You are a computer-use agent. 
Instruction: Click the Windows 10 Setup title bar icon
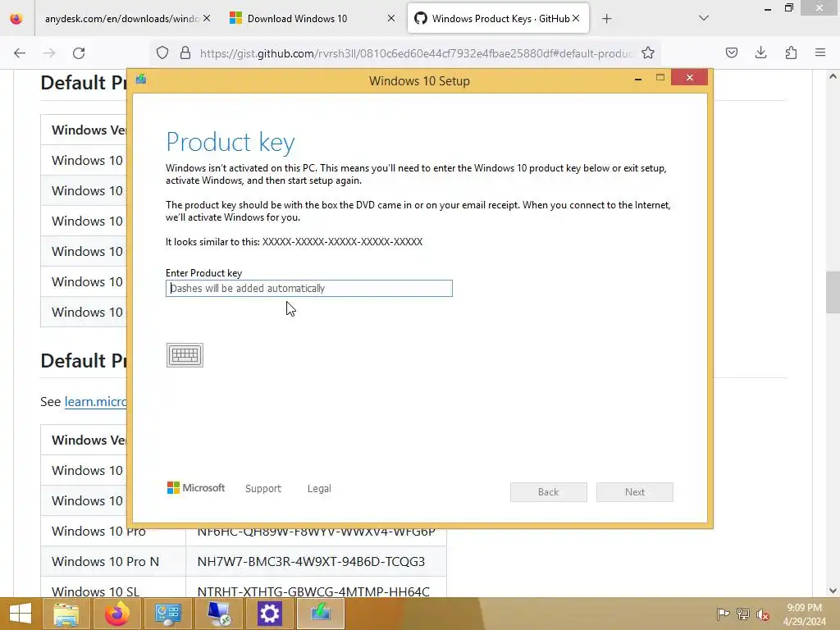pyautogui.click(x=141, y=80)
